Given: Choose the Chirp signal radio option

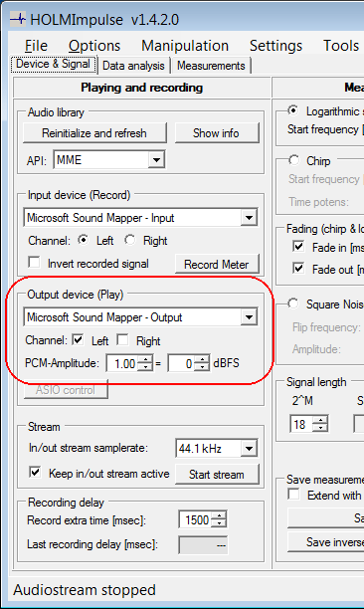Looking at the screenshot, I should coord(293,160).
